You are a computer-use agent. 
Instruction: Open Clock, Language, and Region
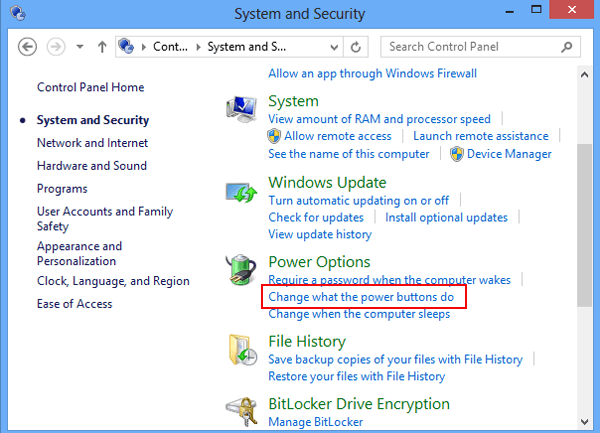click(113, 281)
